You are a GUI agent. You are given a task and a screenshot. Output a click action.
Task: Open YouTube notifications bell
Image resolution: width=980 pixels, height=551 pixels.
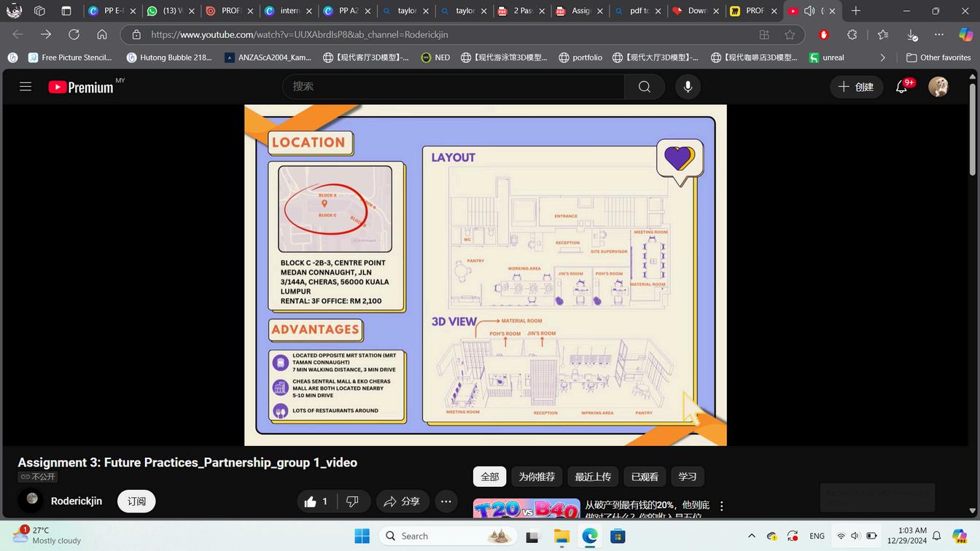pyautogui.click(x=902, y=87)
